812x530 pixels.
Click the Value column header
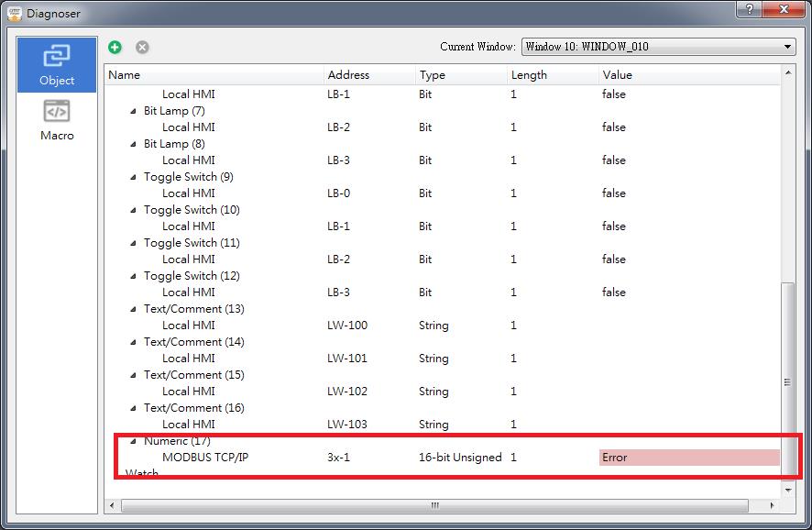pos(687,75)
